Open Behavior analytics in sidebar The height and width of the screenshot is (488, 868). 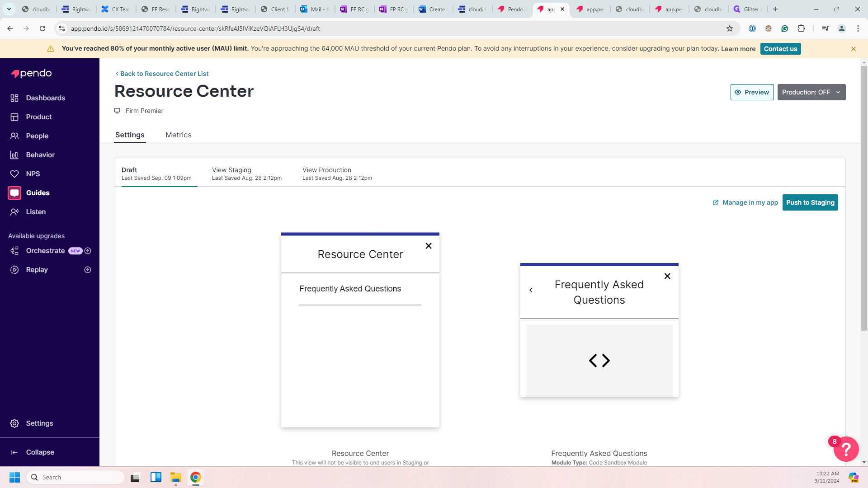[40, 155]
